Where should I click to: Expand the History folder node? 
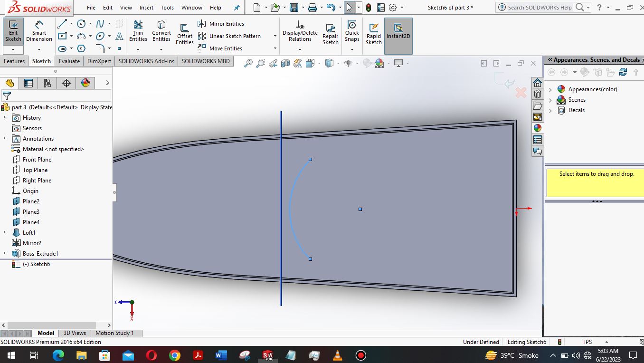point(5,117)
